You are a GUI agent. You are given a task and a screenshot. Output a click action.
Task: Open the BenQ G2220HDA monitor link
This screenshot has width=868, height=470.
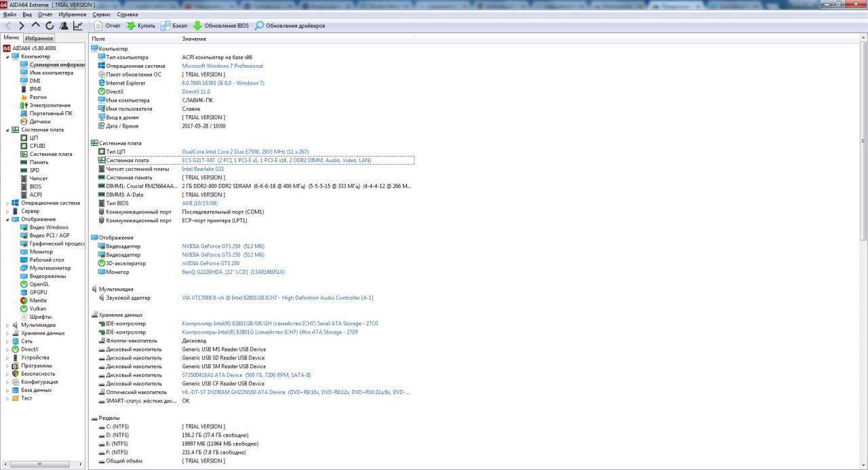pos(233,272)
